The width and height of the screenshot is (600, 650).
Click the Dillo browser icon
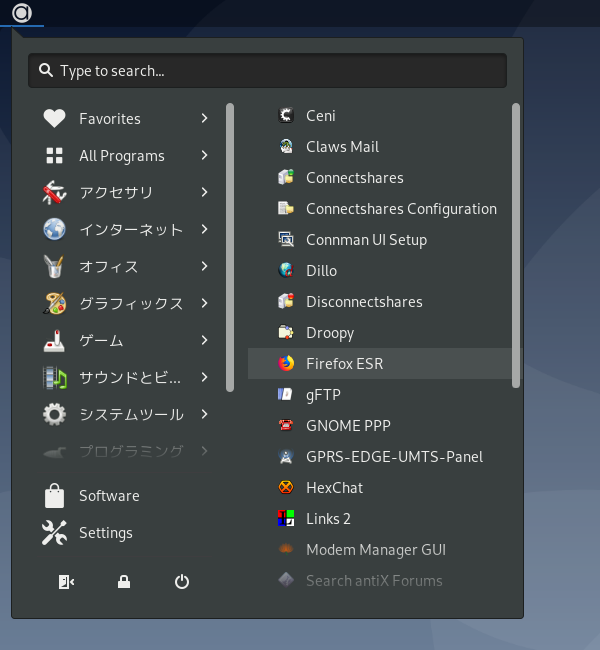(286, 270)
